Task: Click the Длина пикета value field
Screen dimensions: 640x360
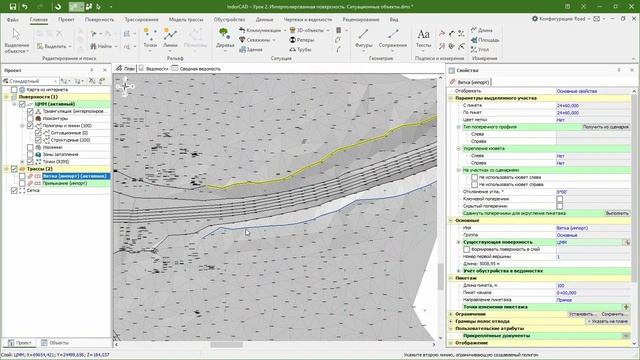Action: tap(593, 286)
